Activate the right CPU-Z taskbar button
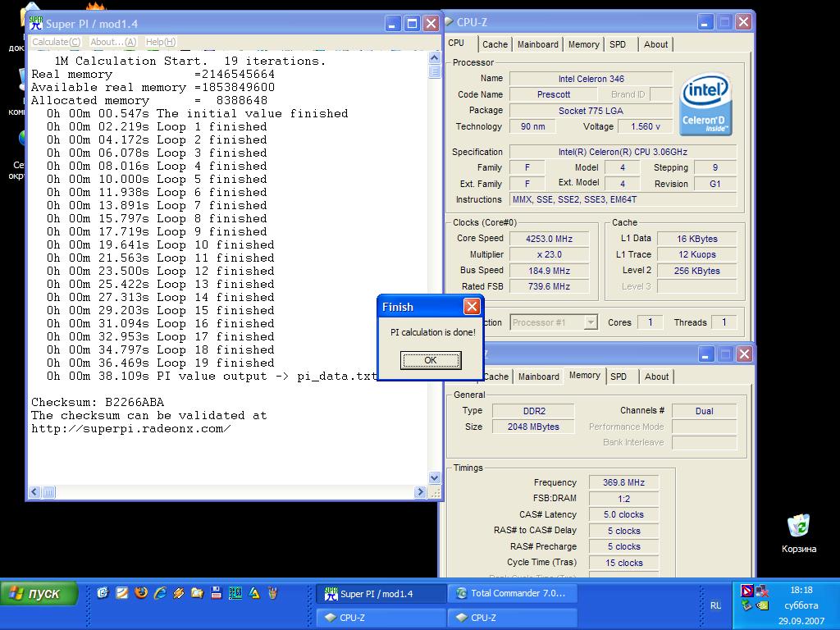 (x=512, y=618)
